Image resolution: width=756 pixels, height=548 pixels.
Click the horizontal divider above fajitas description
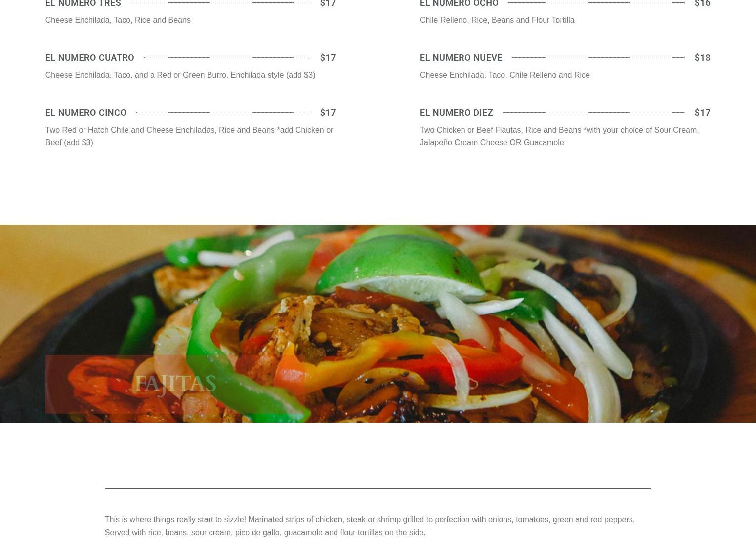coord(378,488)
